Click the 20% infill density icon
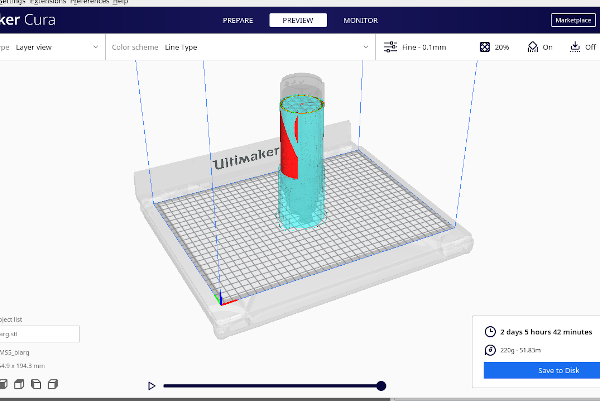 485,47
